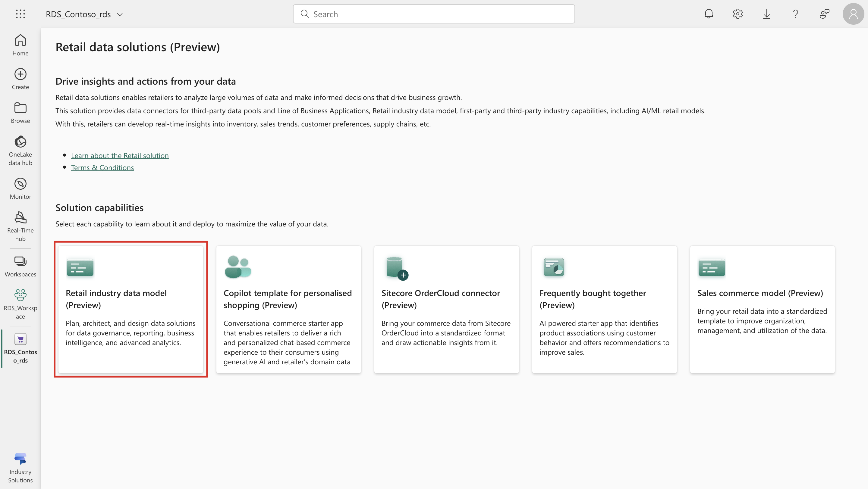Open Workspaces in the sidebar
868x489 pixels.
[20, 266]
